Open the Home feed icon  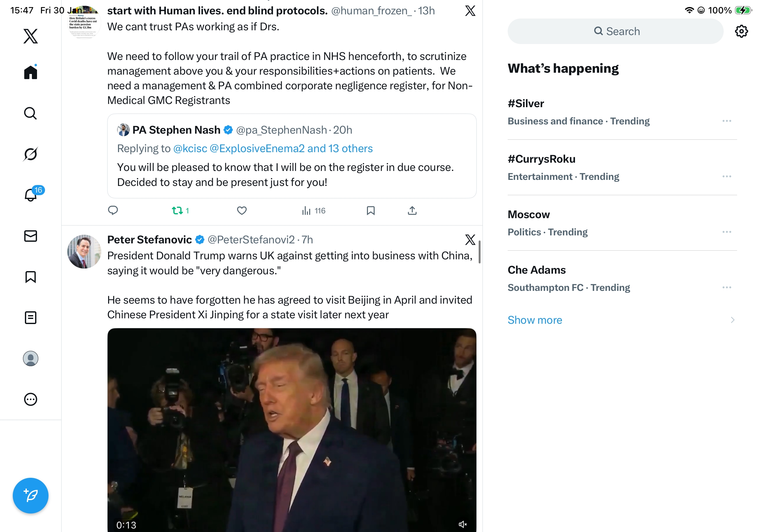tap(31, 72)
